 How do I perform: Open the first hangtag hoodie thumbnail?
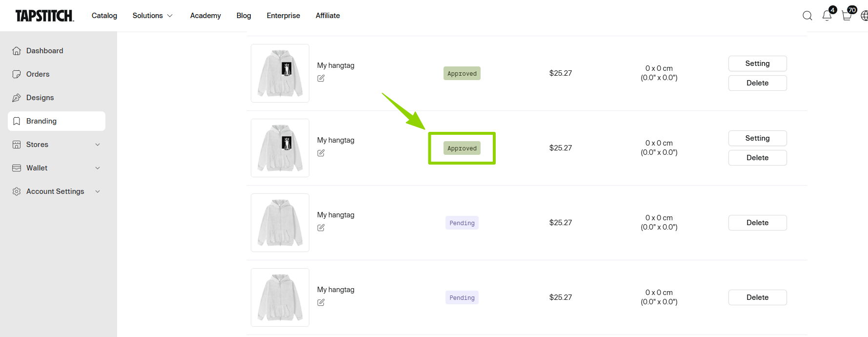click(x=280, y=73)
